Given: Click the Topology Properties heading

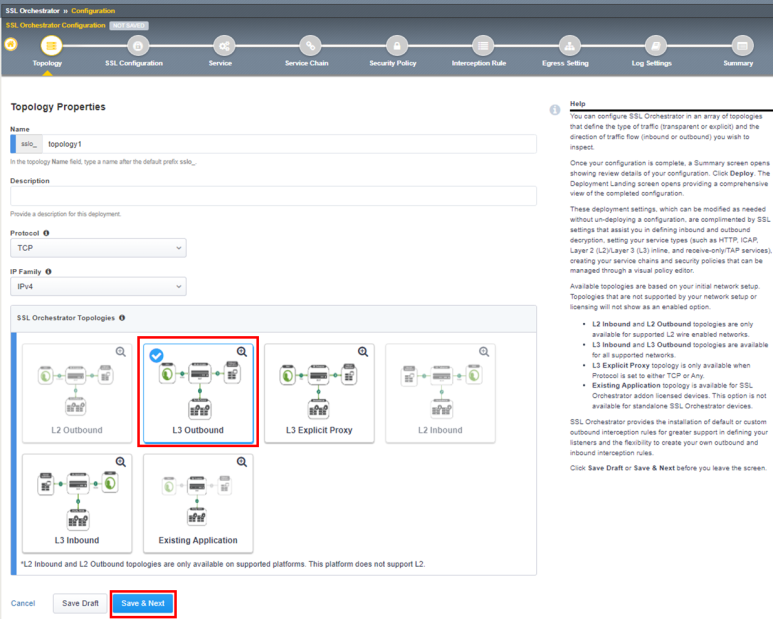Looking at the screenshot, I should coord(58,107).
